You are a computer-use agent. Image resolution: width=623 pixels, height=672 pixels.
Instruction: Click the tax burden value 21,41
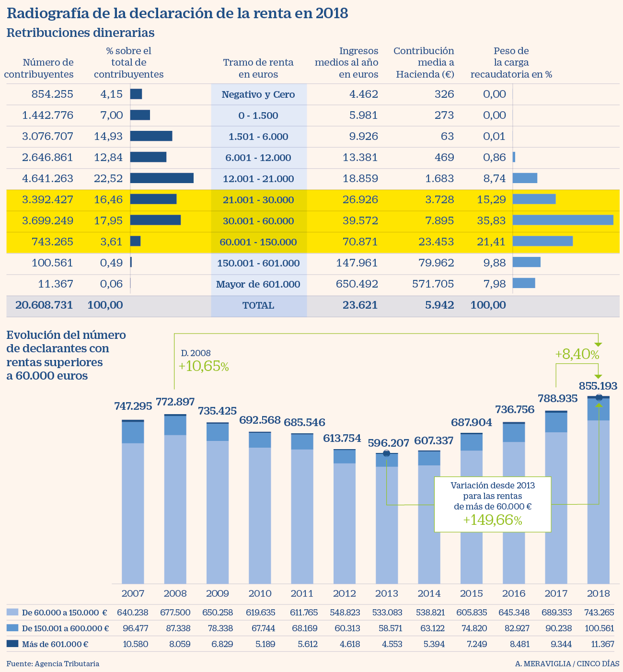tap(491, 242)
